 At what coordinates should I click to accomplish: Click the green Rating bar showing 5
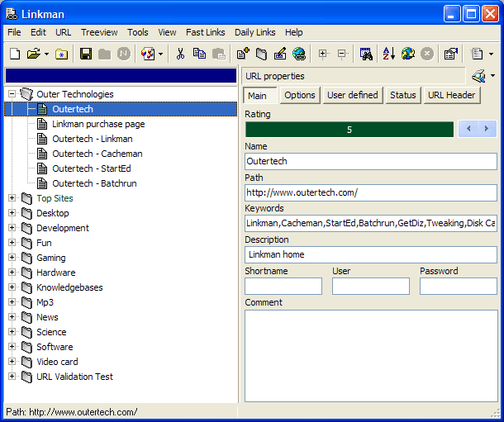[349, 130]
